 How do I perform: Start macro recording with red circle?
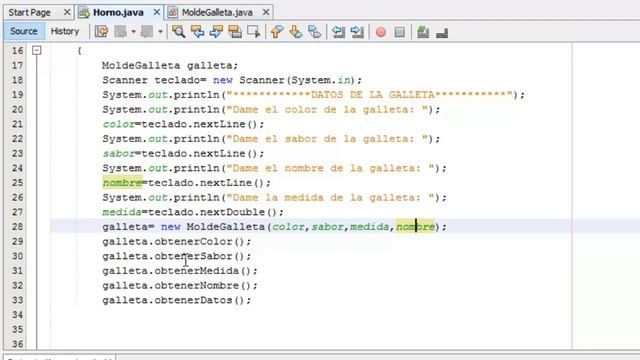381,32
